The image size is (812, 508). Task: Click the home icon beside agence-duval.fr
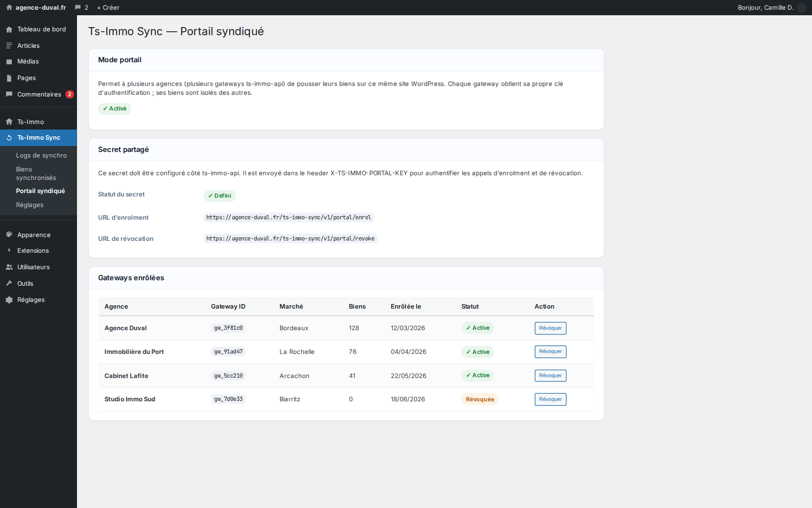pos(9,8)
